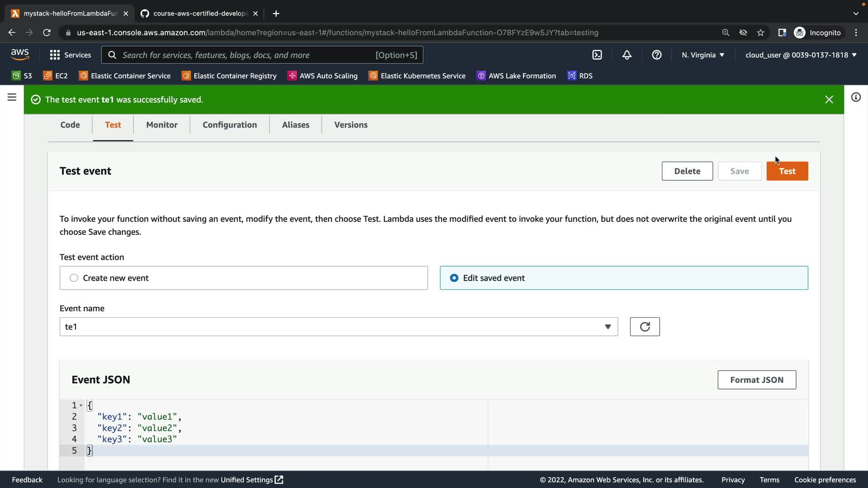
Task: Bookmark this page with the star icon
Action: pos(760,33)
